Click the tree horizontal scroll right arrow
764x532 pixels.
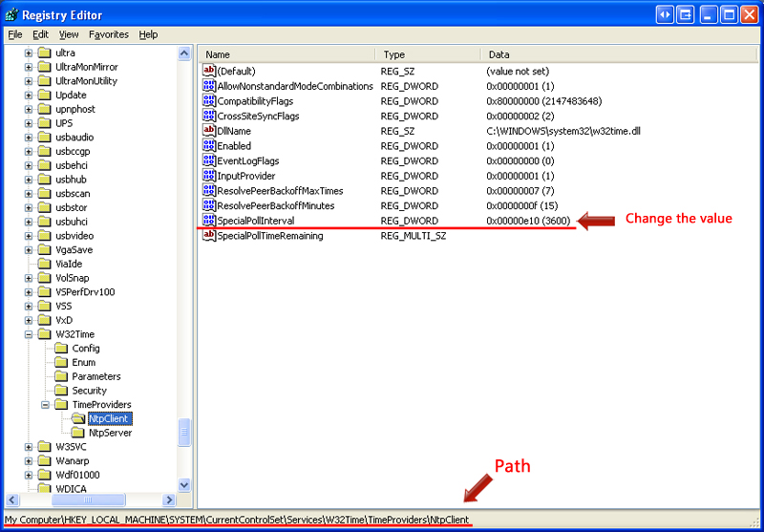[x=169, y=500]
